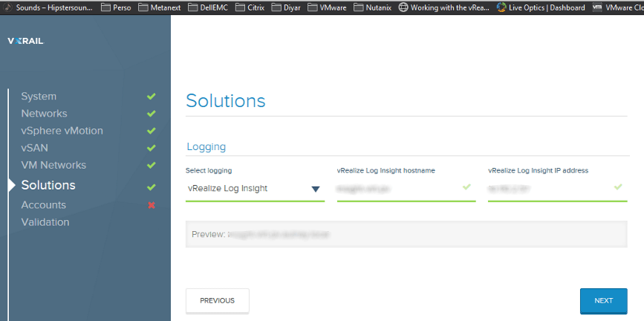The width and height of the screenshot is (644, 321).
Task: Switch to the vSAN step
Action: pyautogui.click(x=34, y=148)
